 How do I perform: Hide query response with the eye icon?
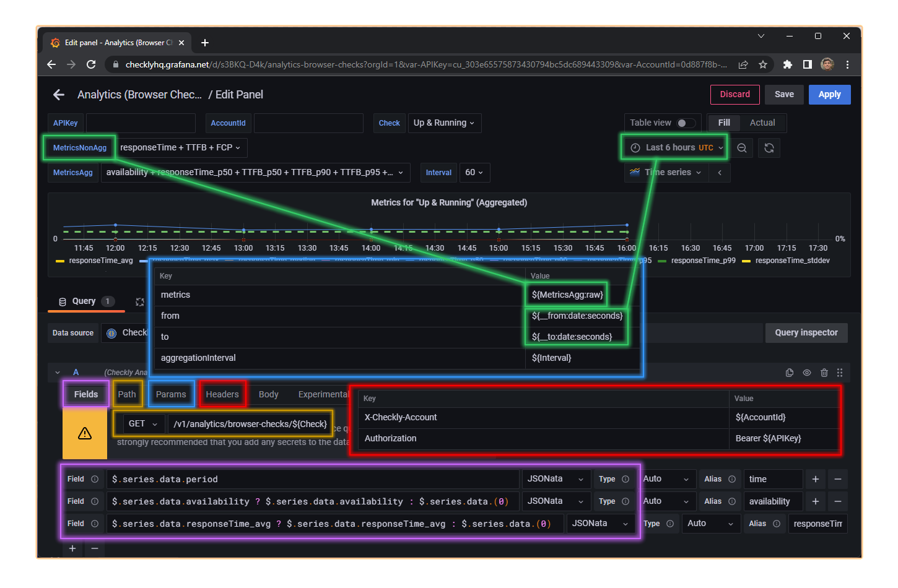[x=807, y=372]
